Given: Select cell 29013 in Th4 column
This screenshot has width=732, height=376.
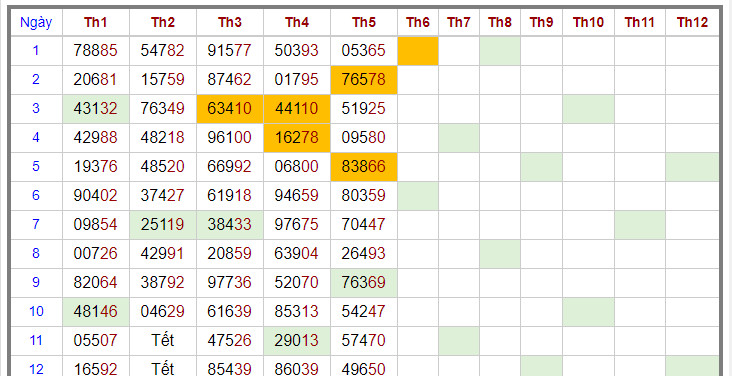Looking at the screenshot, I should tap(296, 341).
